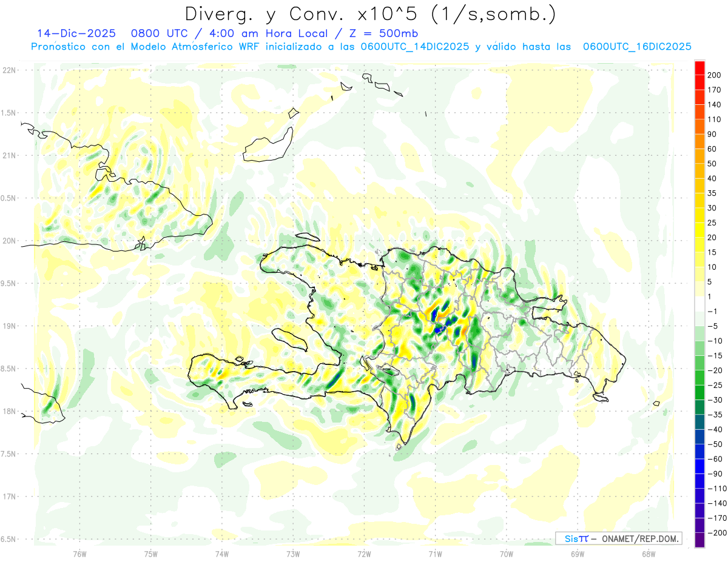The image size is (728, 562).
Task: Click the longitude label "69W"
Action: 577,554
